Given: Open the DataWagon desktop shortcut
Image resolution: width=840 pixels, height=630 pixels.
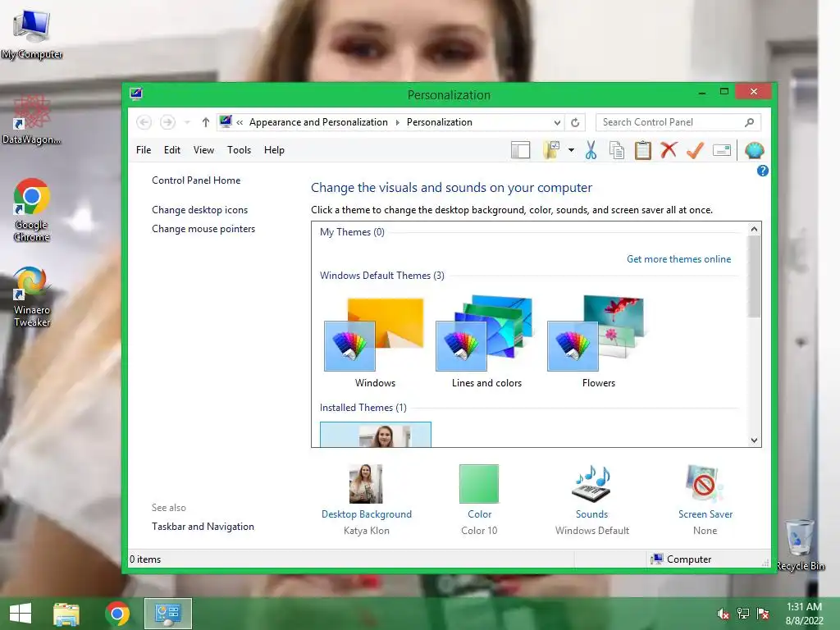Looking at the screenshot, I should 31,120.
